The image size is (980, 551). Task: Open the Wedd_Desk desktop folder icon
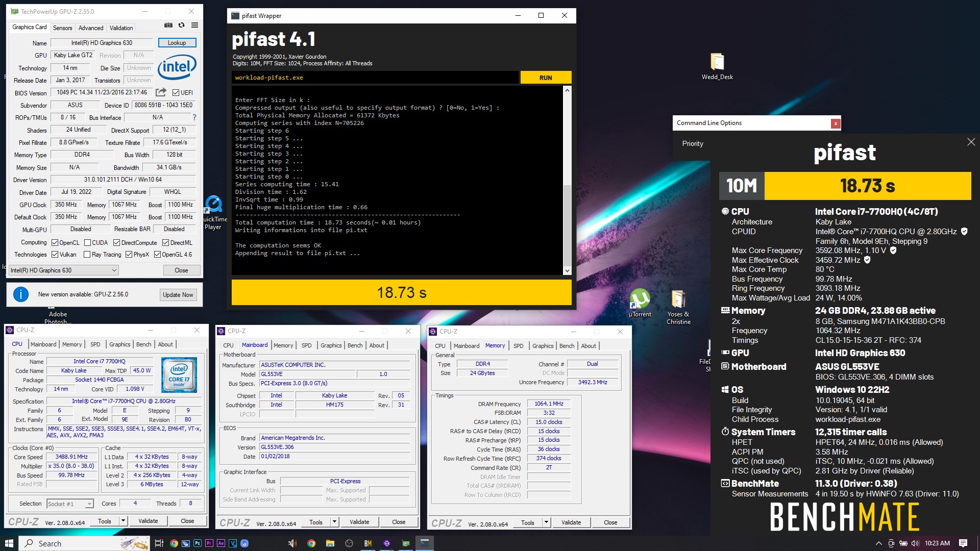coord(717,66)
